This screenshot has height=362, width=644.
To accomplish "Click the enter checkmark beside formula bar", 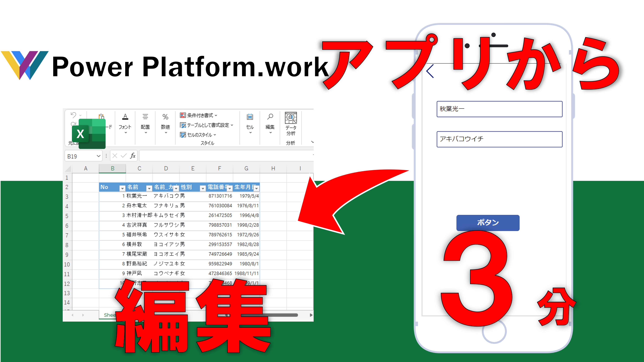I will (124, 156).
